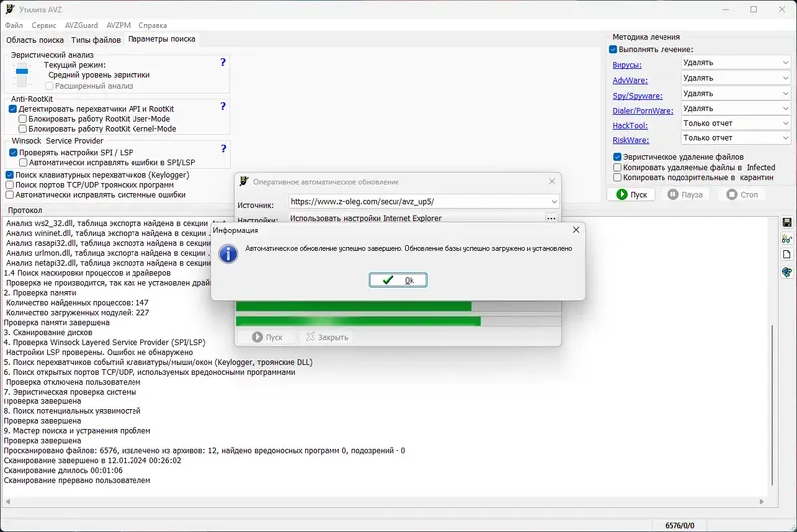This screenshot has height=532, width=797.
Task: Enable 'Копировать удаляемые файлы в Infected'
Action: (x=617, y=167)
